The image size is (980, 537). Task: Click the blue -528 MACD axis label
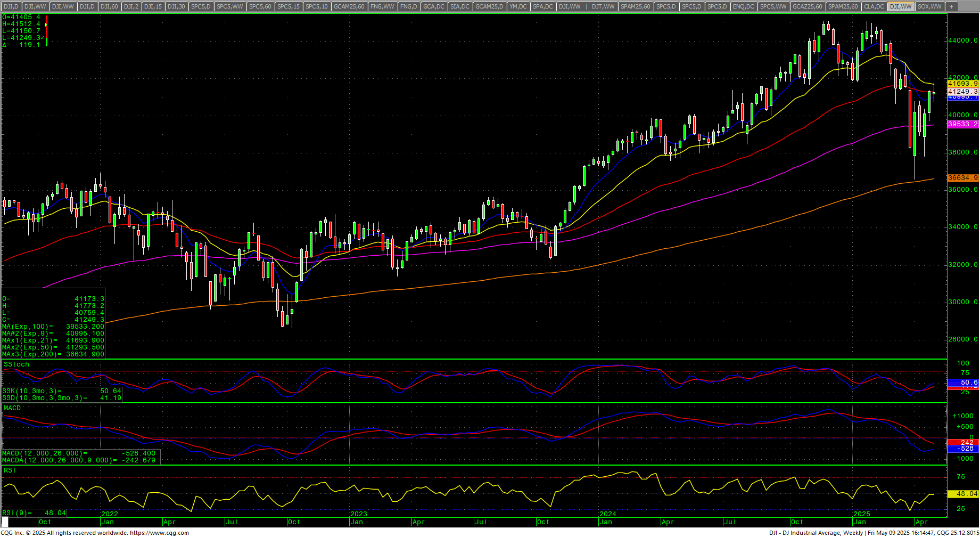(x=963, y=449)
